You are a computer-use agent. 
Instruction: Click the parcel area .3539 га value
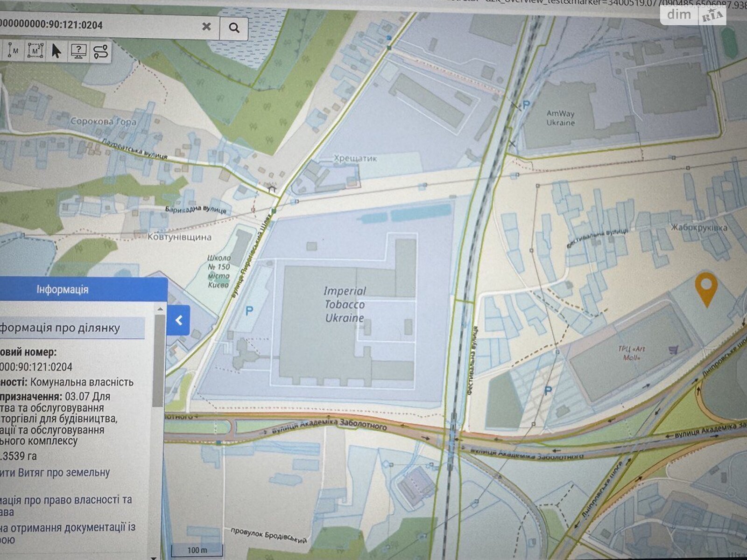point(18,456)
